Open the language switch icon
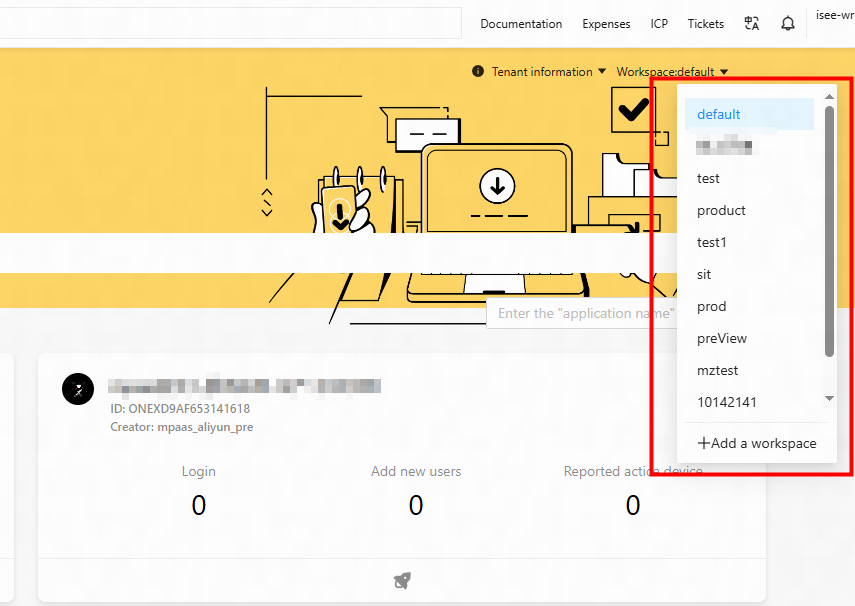 click(x=751, y=23)
